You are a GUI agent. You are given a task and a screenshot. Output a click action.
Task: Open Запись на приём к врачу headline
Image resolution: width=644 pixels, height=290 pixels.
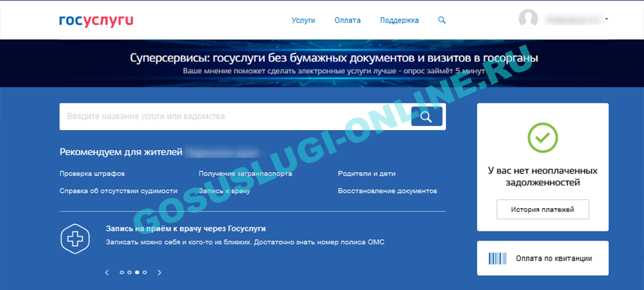[185, 229]
